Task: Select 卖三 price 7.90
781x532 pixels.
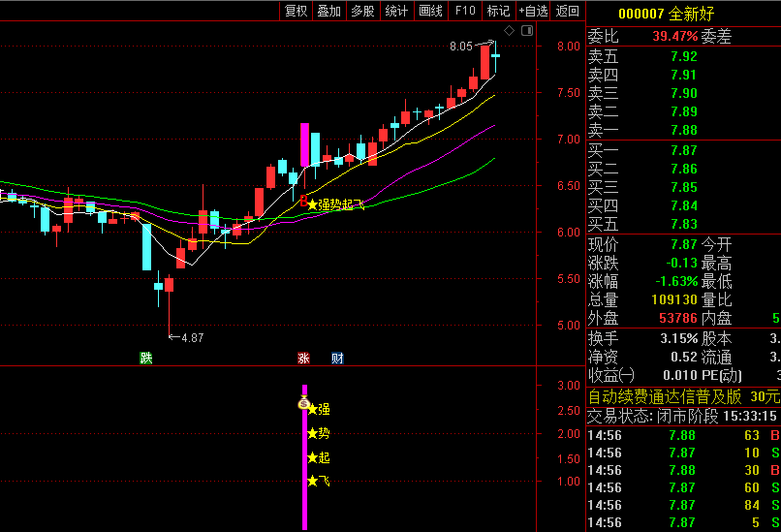Action: coord(684,93)
